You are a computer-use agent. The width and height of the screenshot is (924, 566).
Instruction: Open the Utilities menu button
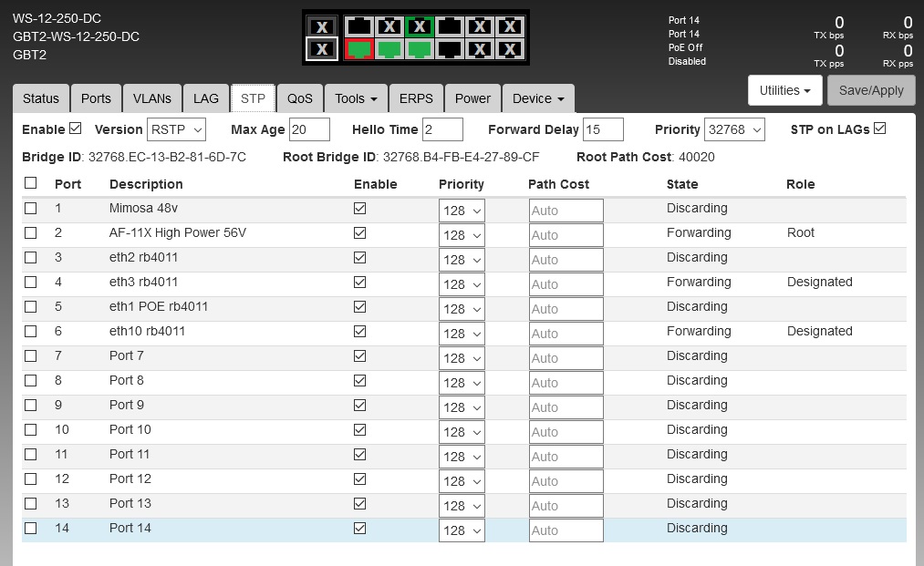pyautogui.click(x=784, y=90)
